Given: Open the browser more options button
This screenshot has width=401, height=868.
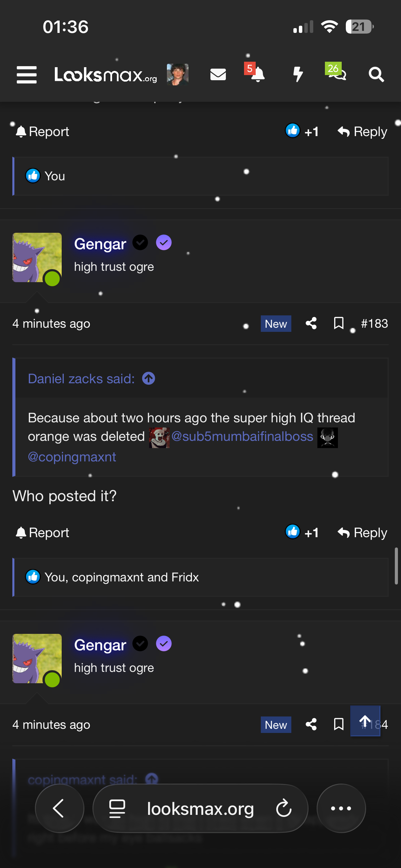Looking at the screenshot, I should (x=341, y=808).
